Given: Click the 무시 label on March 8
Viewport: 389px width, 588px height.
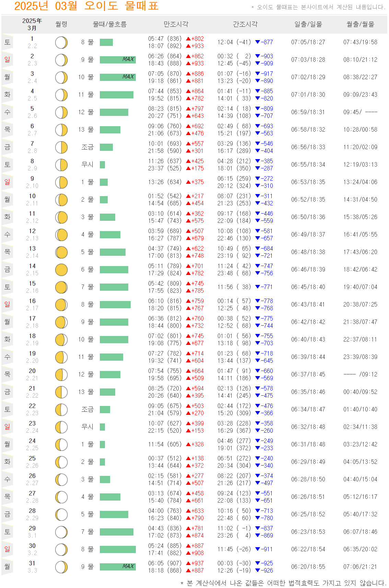Looking at the screenshot, I should [87, 165].
